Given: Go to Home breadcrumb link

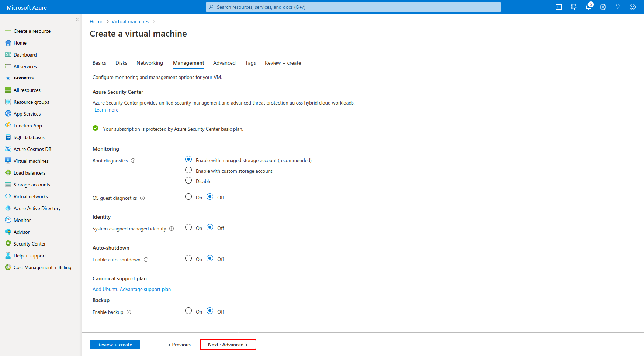Looking at the screenshot, I should coord(97,21).
